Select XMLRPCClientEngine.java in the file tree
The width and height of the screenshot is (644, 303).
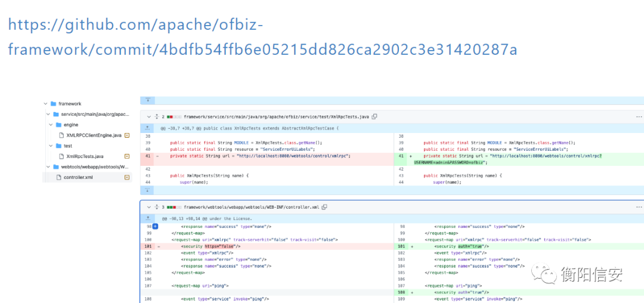pyautogui.click(x=94, y=135)
